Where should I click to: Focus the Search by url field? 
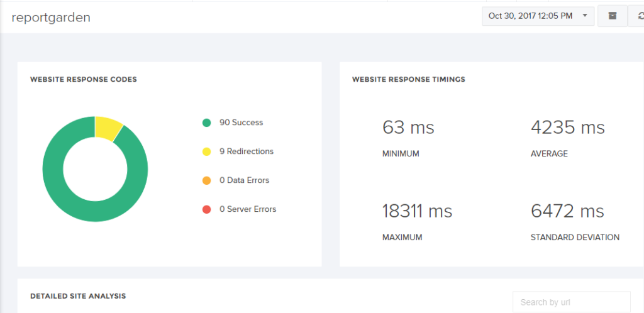(x=571, y=302)
